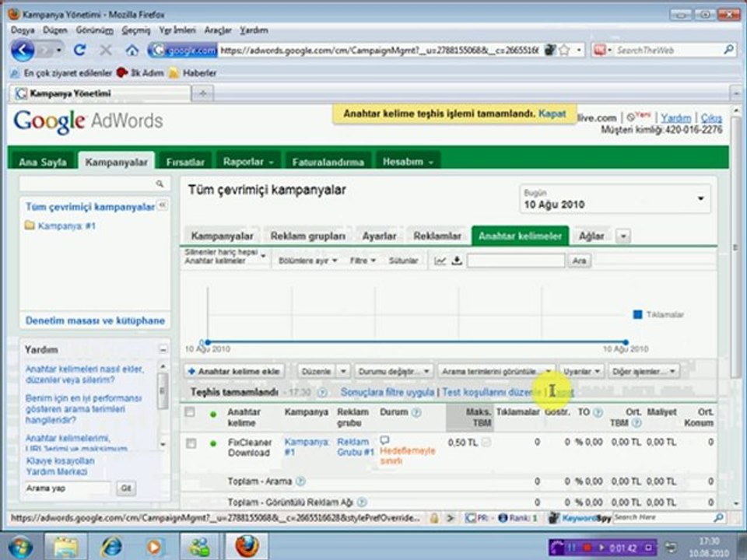Viewport: 747px width, 560px height.
Task: Open Arama terimlerini görüntüle dropdown
Action: 496,371
